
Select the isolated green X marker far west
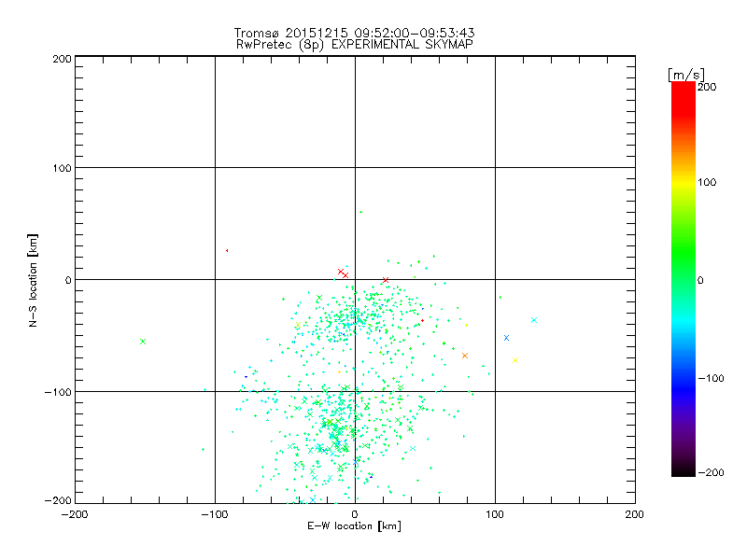click(x=143, y=342)
